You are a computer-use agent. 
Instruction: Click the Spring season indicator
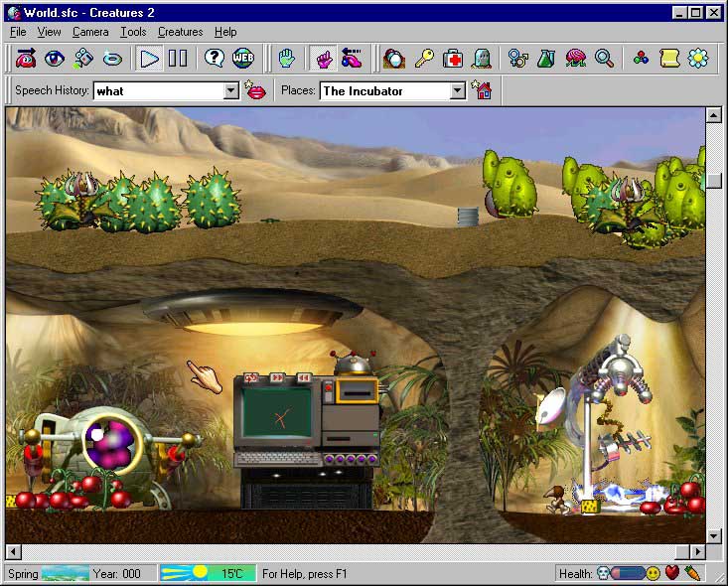coord(49,573)
